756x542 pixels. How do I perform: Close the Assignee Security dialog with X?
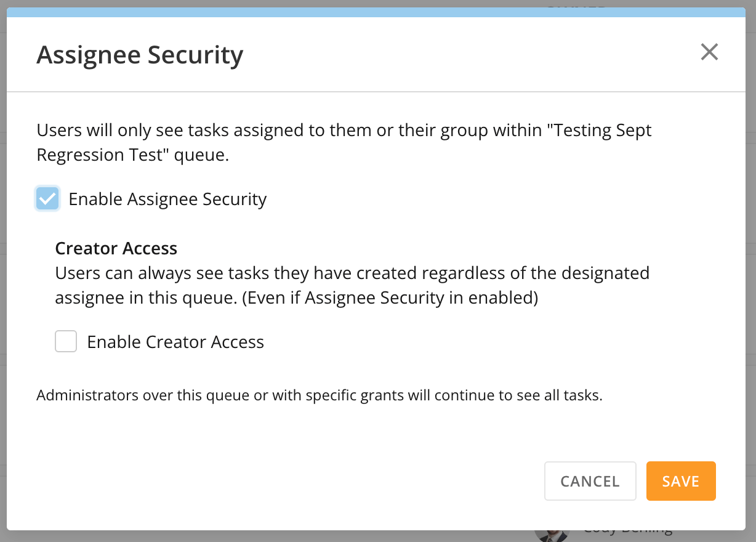coord(709,52)
